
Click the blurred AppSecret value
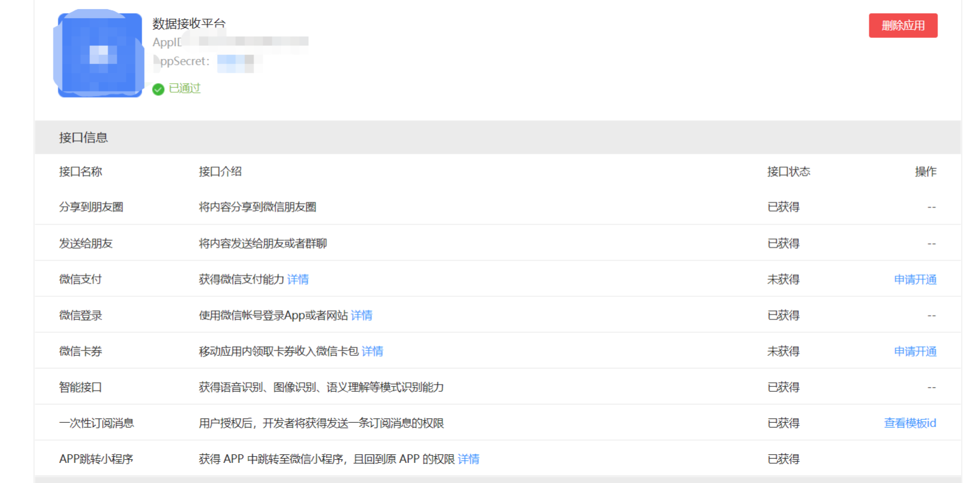click(x=236, y=62)
